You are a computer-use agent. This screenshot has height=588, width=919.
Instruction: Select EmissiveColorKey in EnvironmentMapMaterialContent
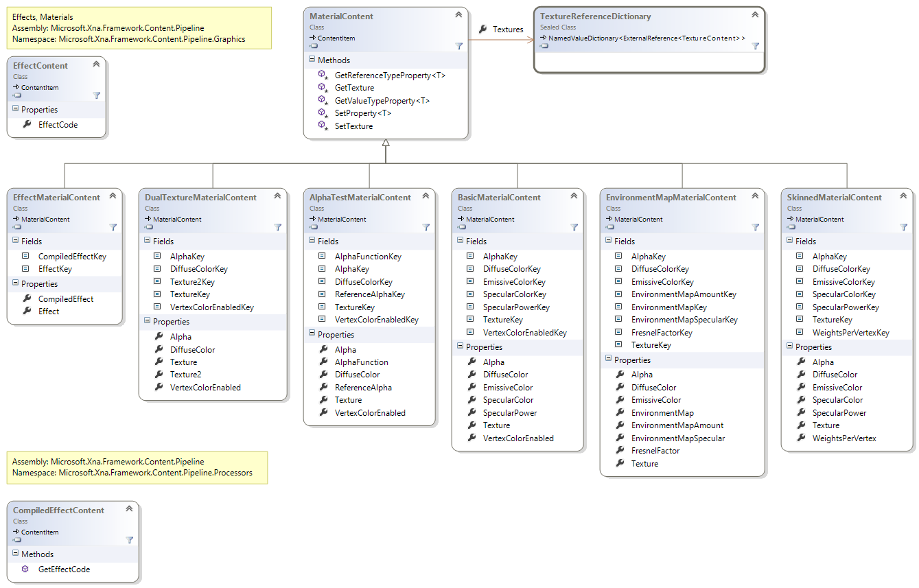(662, 282)
